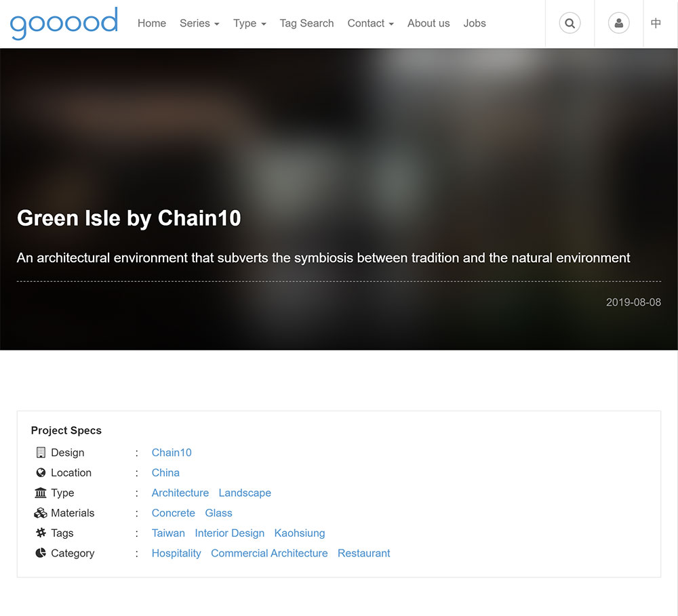Click the Tags label text

[62, 533]
